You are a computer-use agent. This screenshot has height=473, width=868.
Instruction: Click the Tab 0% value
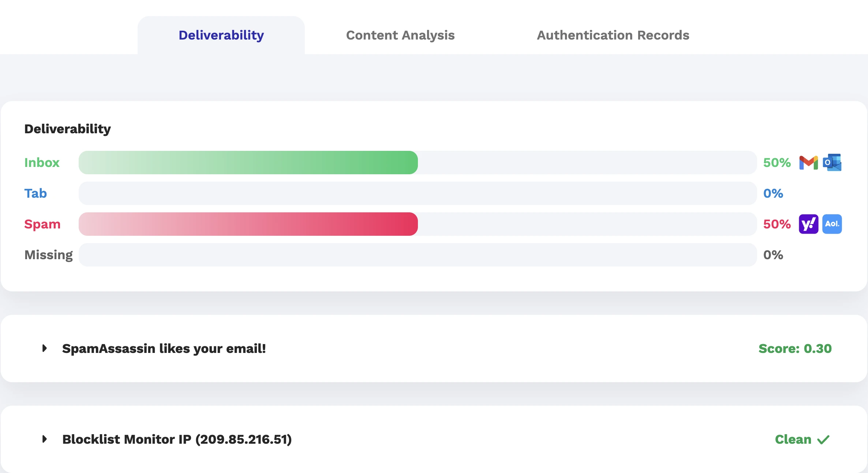[773, 193]
